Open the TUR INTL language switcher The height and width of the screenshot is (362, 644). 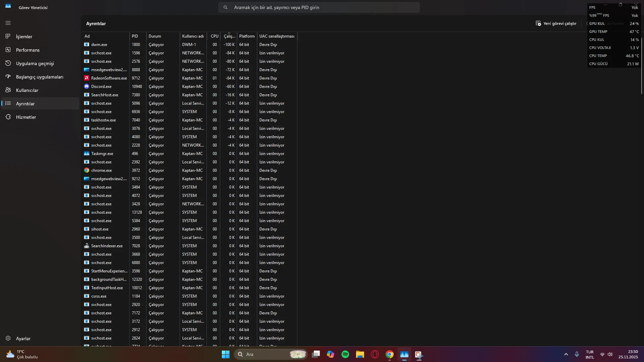pos(590,354)
